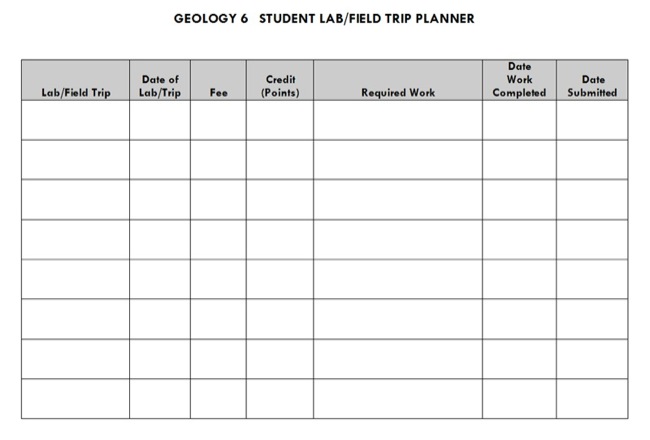Select the Date Work Completed header cell

pos(519,80)
